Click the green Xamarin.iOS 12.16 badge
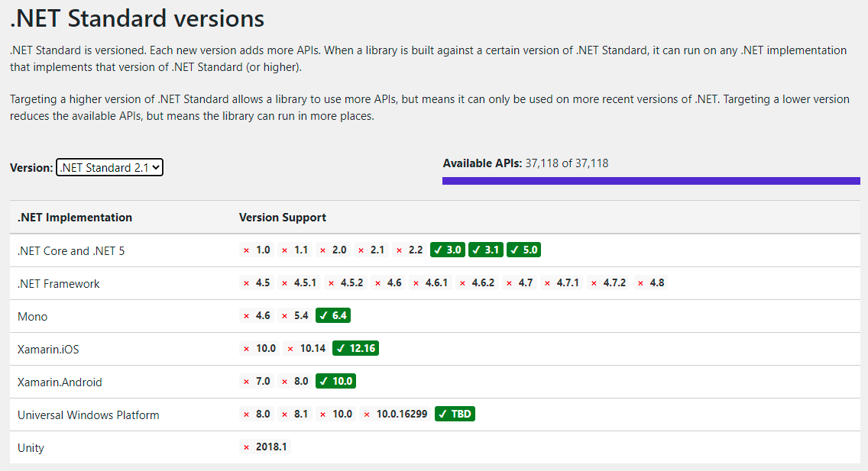 (x=355, y=348)
